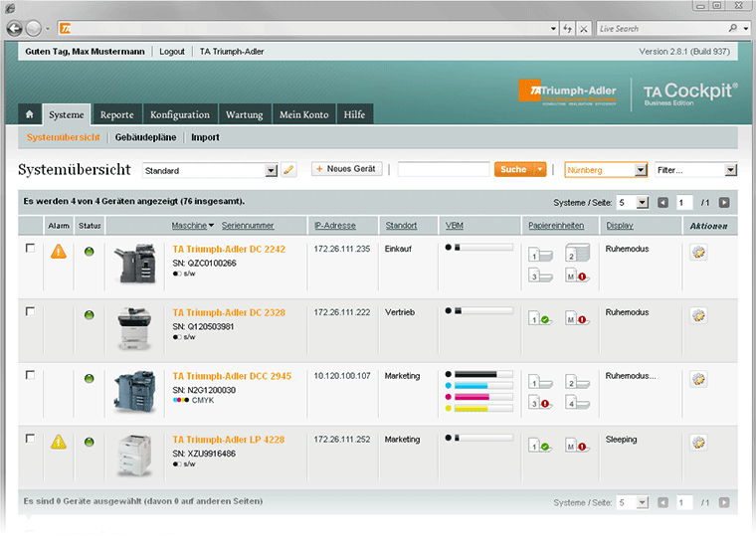Click paper tray 1 icon of DC 2328
756x552 pixels.
coord(540,318)
